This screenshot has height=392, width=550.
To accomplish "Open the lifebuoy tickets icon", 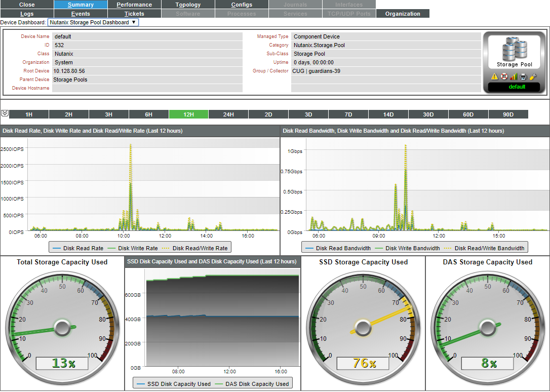I will (504, 76).
